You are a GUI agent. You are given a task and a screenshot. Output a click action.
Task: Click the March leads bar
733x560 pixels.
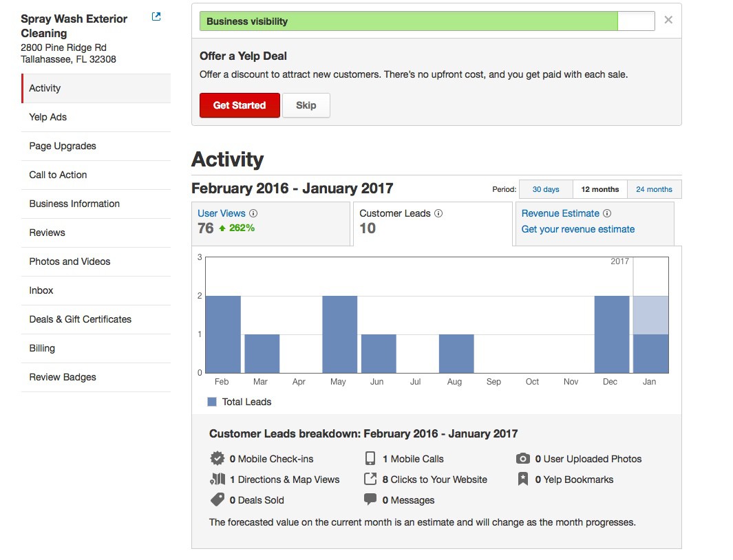pyautogui.click(x=262, y=354)
